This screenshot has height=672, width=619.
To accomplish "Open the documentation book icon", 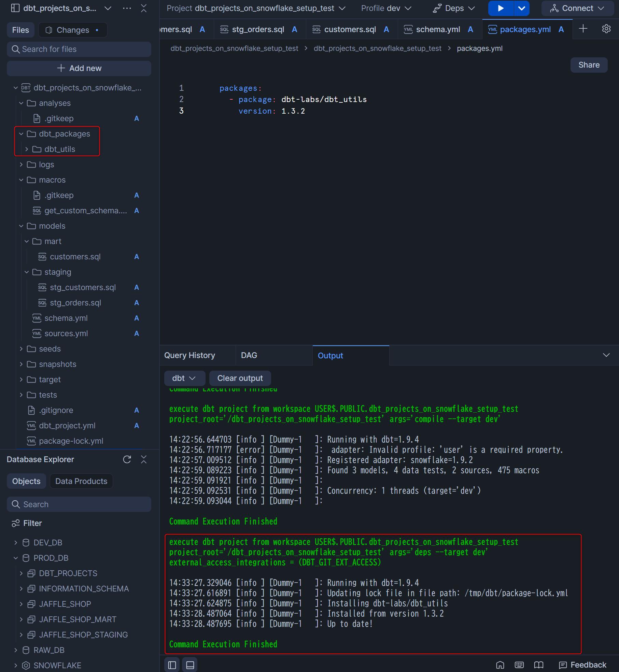I will click(539, 665).
